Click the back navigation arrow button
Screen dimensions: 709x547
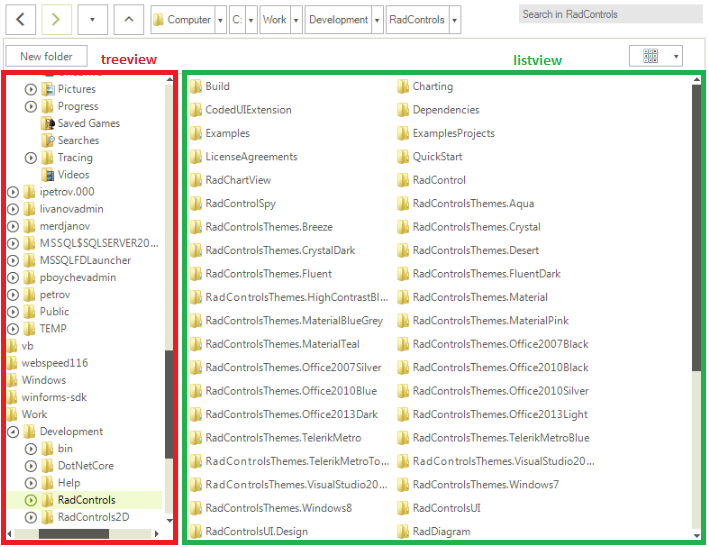click(20, 19)
